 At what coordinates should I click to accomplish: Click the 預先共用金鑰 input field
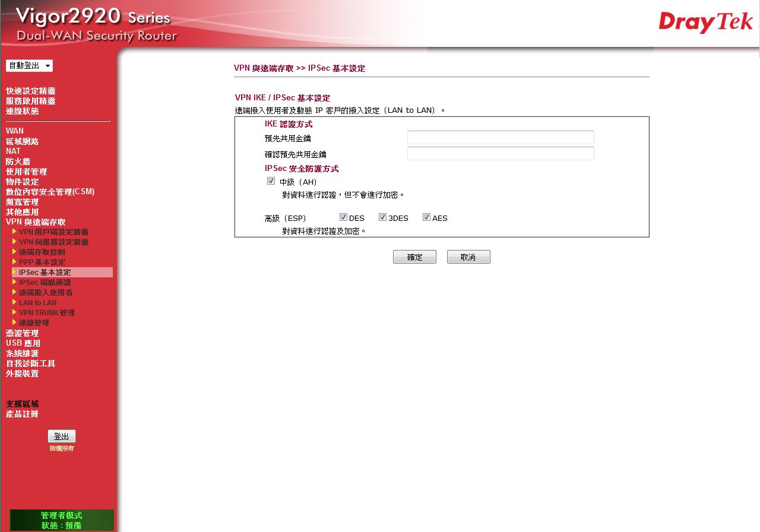click(x=501, y=138)
